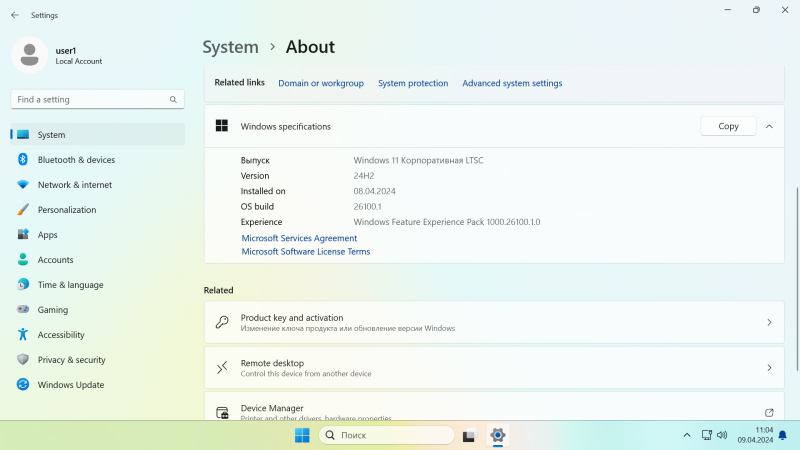
Task: Open Advanced system settings link
Action: pos(512,83)
